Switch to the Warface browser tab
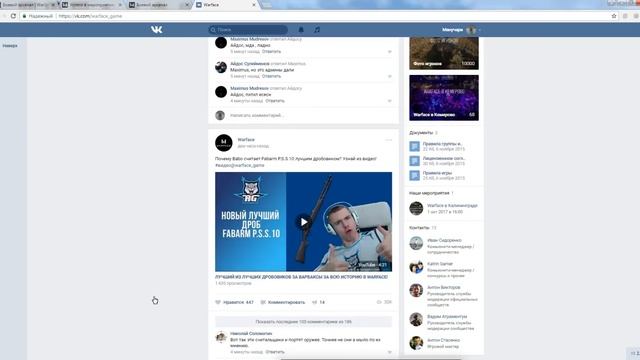 (x=226, y=5)
